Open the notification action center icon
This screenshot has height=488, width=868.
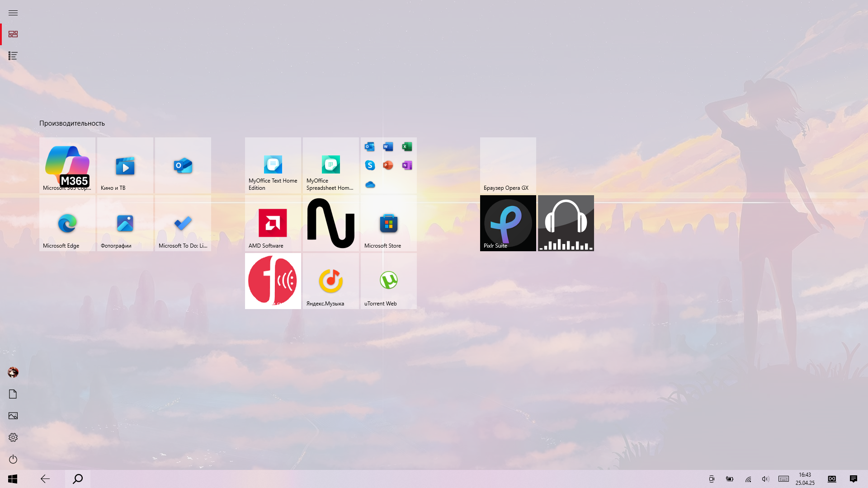(x=854, y=479)
